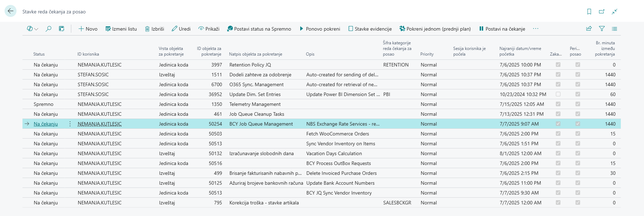The height and width of the screenshot is (216, 644).
Task: Sort by the Priority column header
Action: pyautogui.click(x=427, y=54)
